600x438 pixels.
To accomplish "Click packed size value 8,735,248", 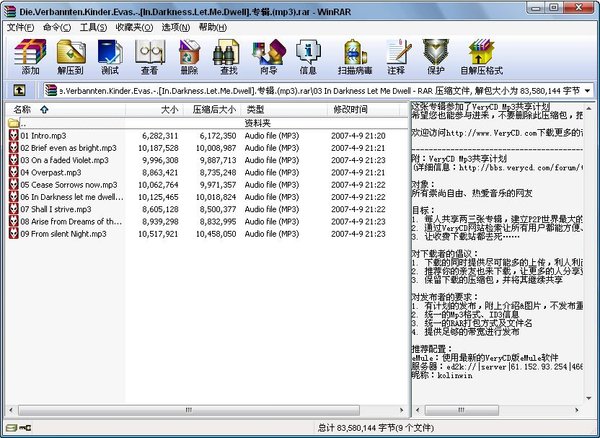I will pyautogui.click(x=218, y=172).
